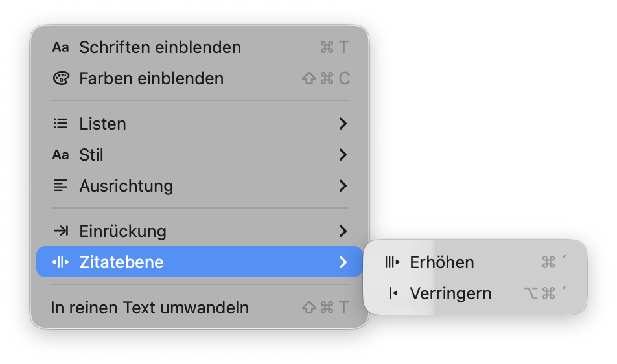
Task: Expand the Stil submenu arrow
Action: 343,155
